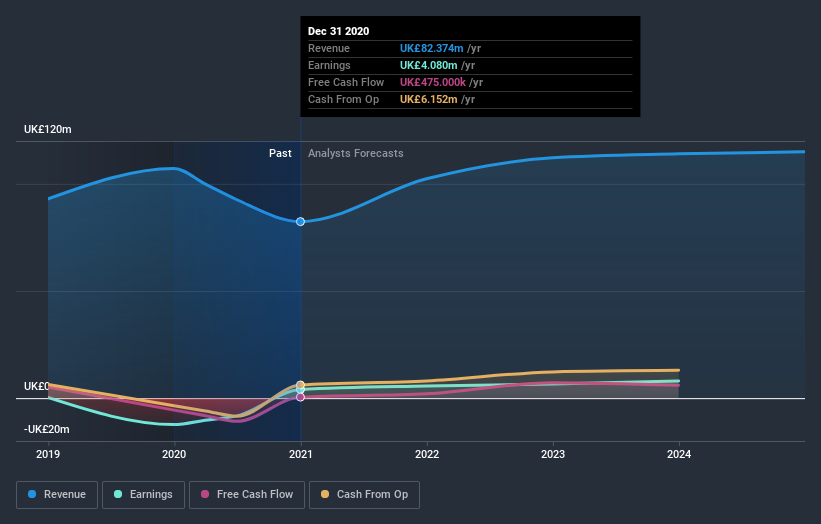Screen dimensions: 821x524
Task: Click the orange Cash From Op legend dot
Action: click(x=325, y=494)
